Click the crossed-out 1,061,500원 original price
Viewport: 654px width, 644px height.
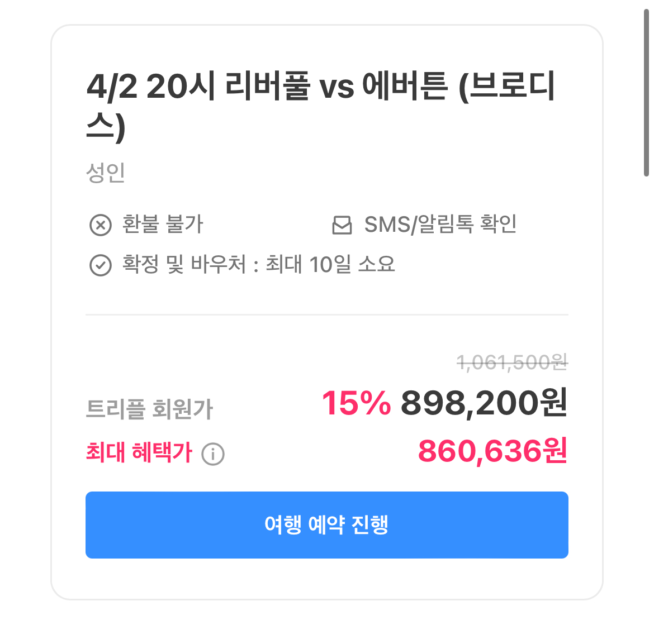[x=512, y=363]
